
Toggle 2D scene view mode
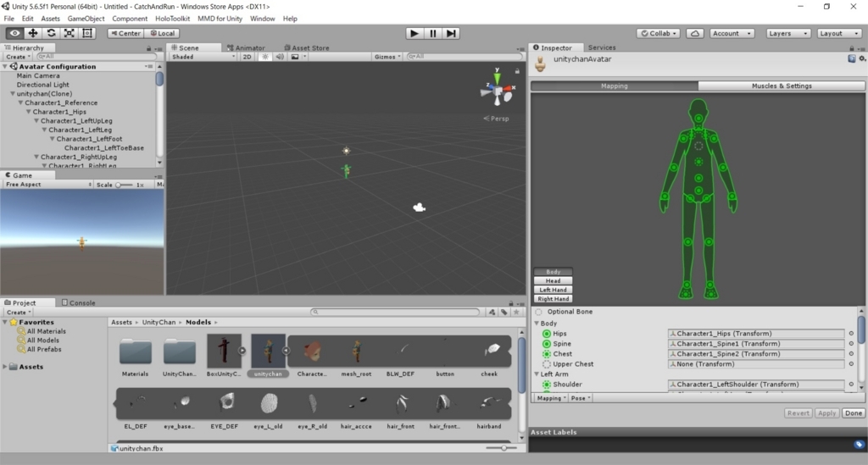click(247, 57)
